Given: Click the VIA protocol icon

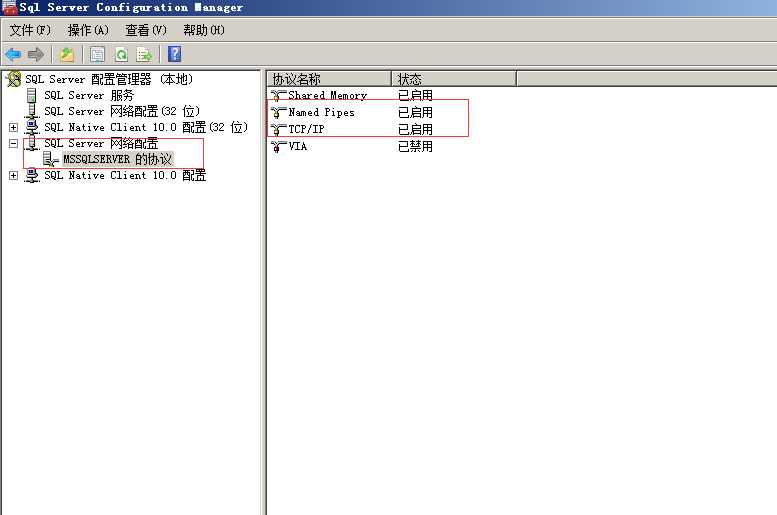Looking at the screenshot, I should point(278,146).
